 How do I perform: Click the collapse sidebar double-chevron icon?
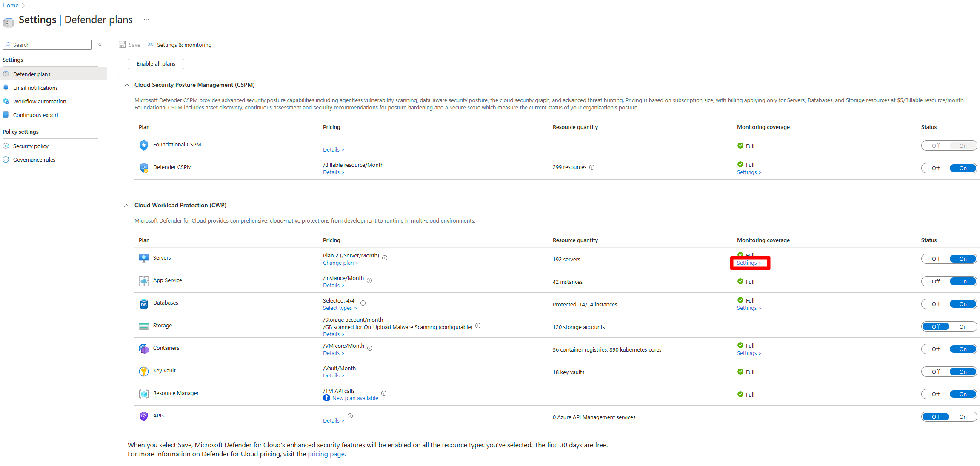100,45
